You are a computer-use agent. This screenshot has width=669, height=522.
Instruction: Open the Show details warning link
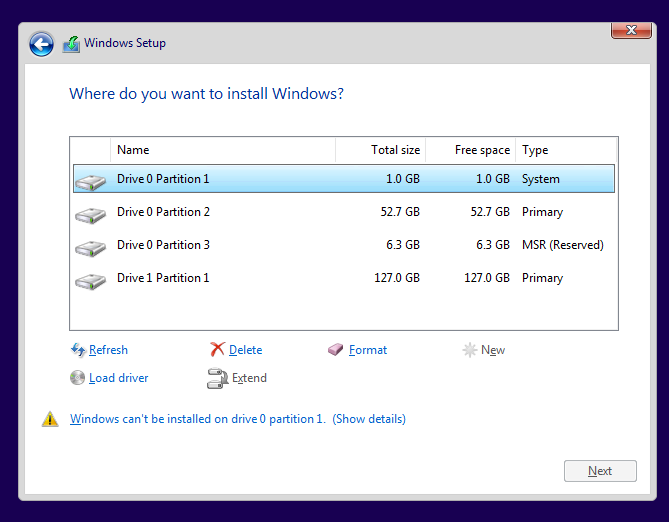pyautogui.click(x=369, y=419)
